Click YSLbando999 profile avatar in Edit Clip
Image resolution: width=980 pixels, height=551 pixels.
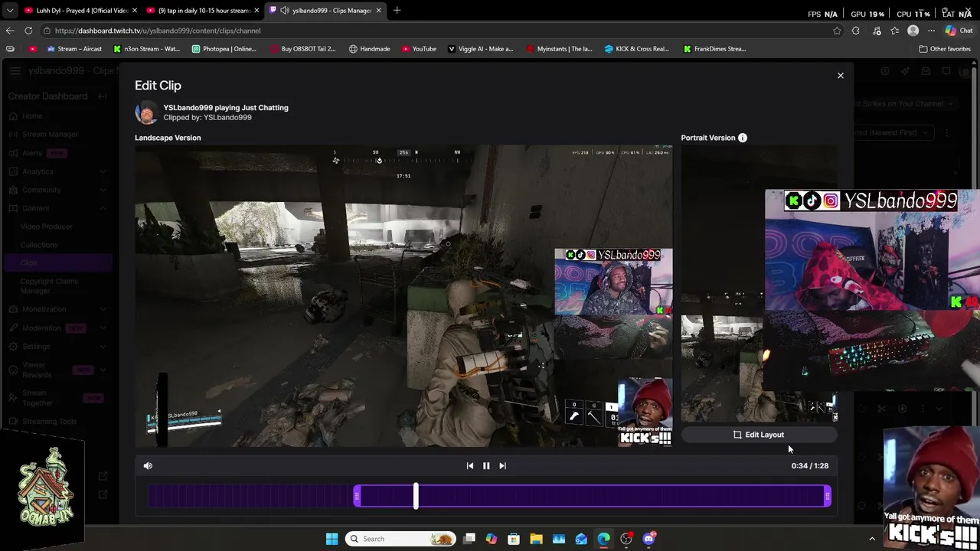pyautogui.click(x=146, y=112)
